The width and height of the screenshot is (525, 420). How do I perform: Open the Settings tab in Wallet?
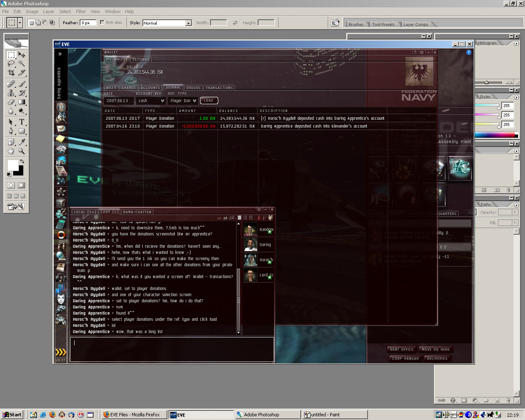[x=141, y=59]
